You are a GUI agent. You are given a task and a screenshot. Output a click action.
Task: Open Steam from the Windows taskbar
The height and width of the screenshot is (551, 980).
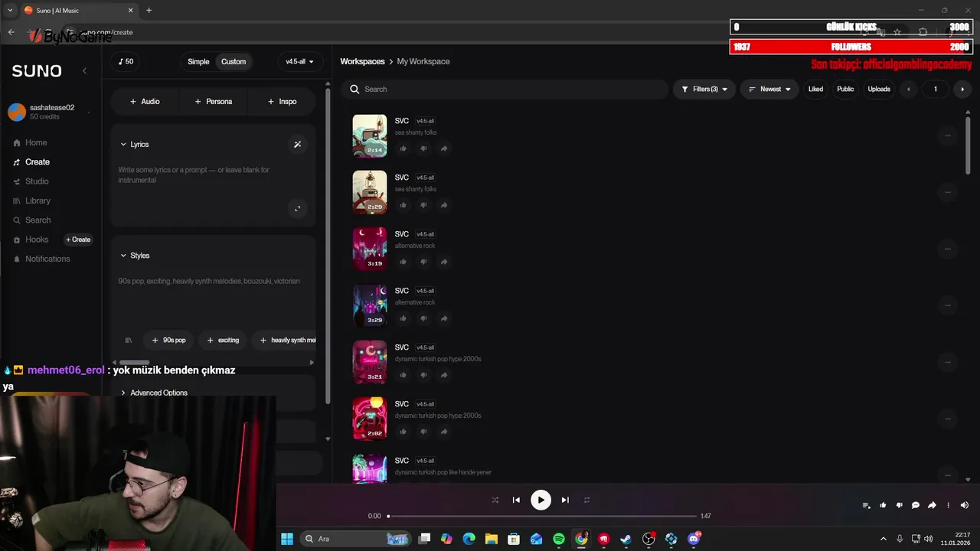626,539
